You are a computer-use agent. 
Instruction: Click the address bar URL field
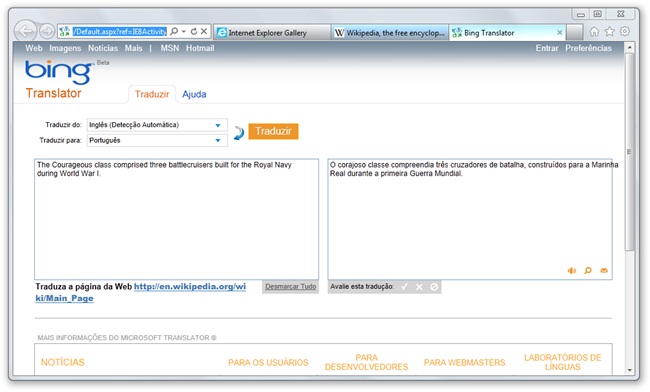click(x=119, y=31)
